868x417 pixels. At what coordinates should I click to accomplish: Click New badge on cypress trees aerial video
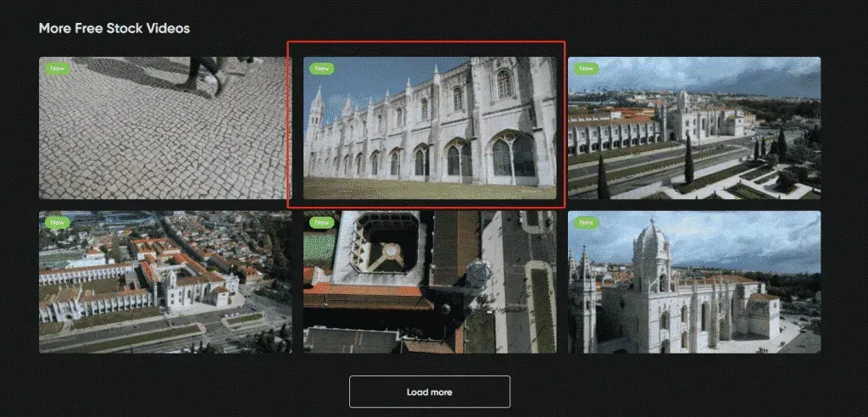tap(587, 69)
